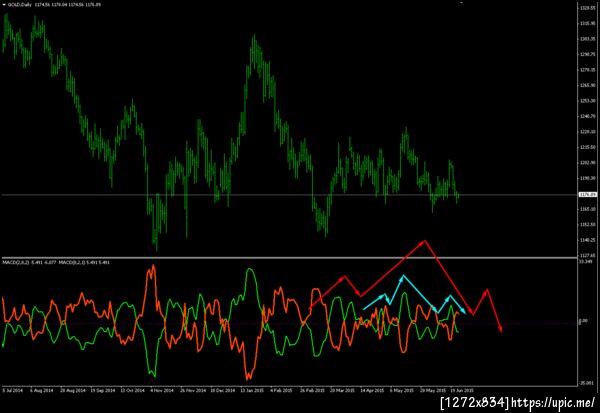This screenshot has height=413, width=600.
Task: Click the '19 Jun 2015' date label
Action: pos(462,390)
